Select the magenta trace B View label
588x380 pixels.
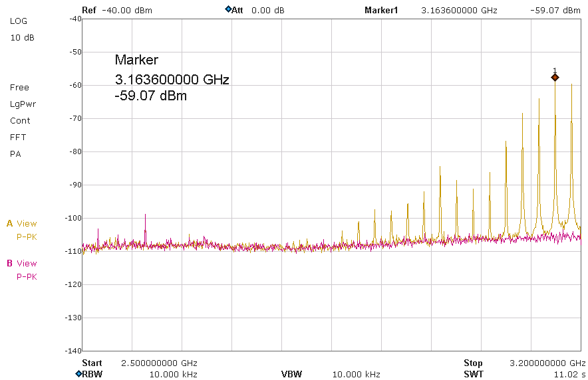pyautogui.click(x=22, y=263)
